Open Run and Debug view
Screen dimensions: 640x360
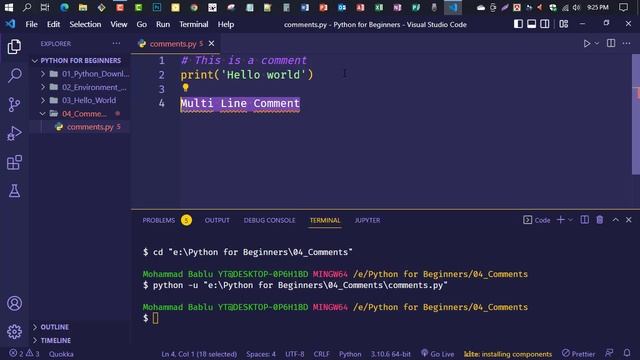click(x=14, y=133)
